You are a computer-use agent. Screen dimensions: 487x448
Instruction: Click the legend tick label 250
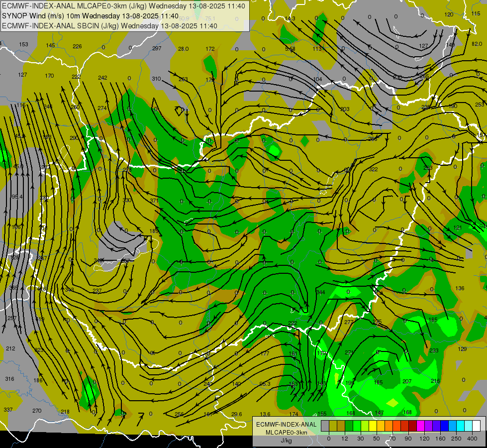click(x=456, y=439)
